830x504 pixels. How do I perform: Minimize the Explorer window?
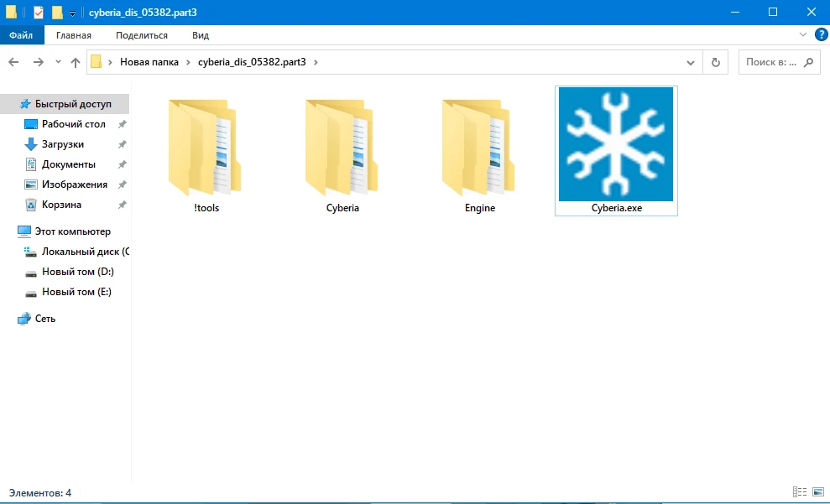734,13
